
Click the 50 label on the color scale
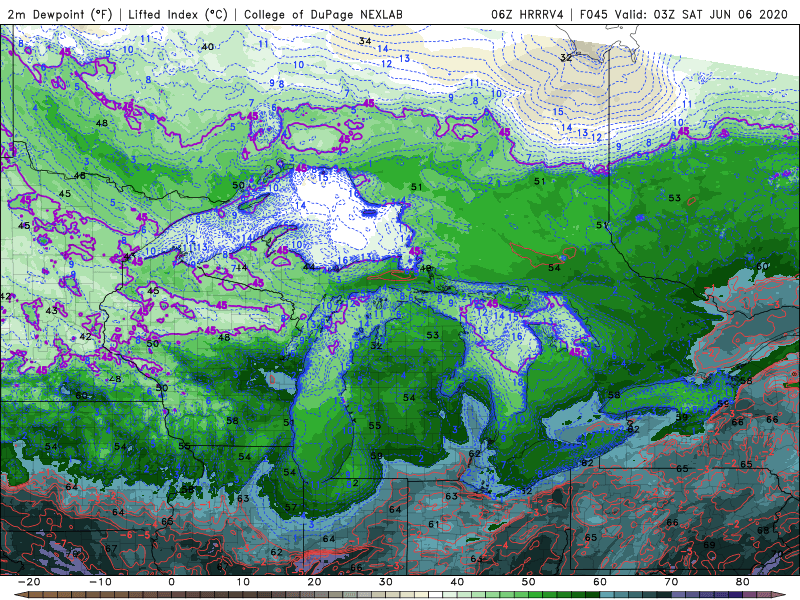tap(529, 582)
